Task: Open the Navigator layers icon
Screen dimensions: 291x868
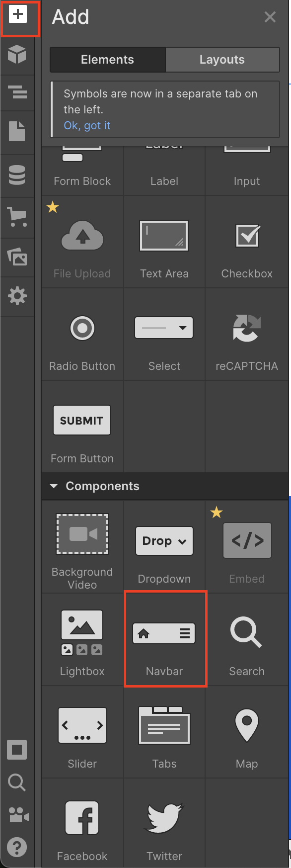Action: pos(17,92)
